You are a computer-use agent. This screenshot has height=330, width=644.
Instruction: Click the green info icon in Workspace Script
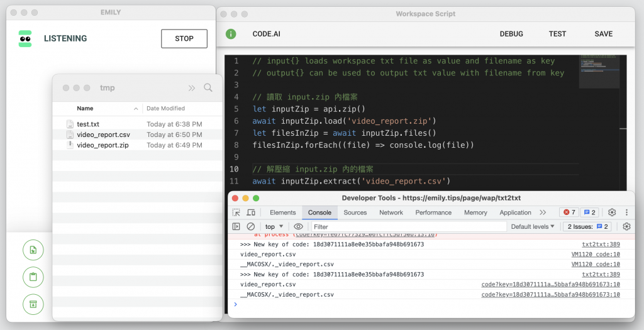tap(231, 34)
